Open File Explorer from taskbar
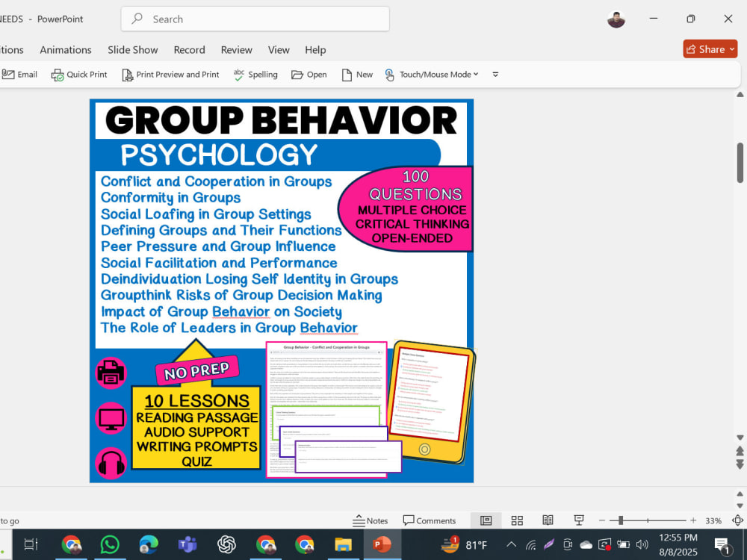The height and width of the screenshot is (560, 747). pos(343,544)
